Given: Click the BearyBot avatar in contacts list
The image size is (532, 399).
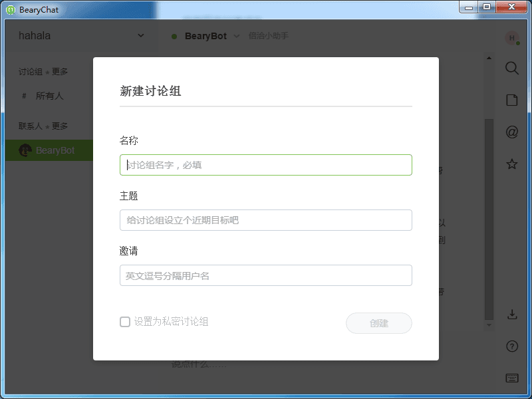Looking at the screenshot, I should [25, 150].
